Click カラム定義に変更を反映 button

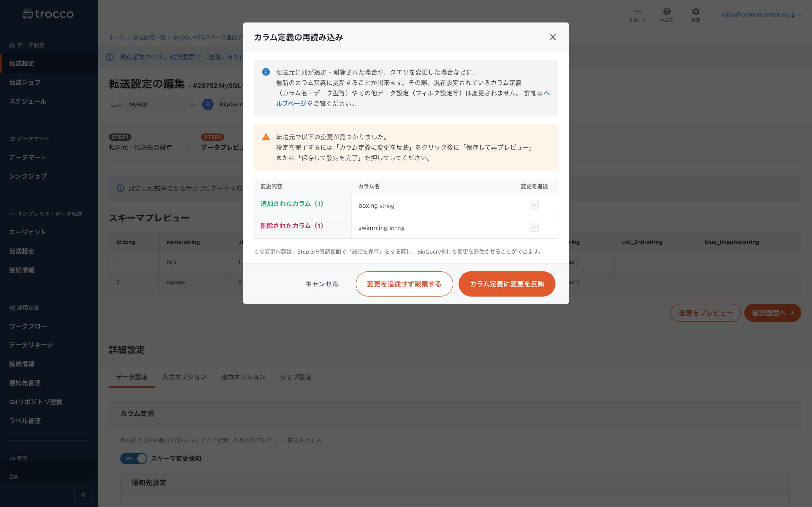pyautogui.click(x=507, y=284)
